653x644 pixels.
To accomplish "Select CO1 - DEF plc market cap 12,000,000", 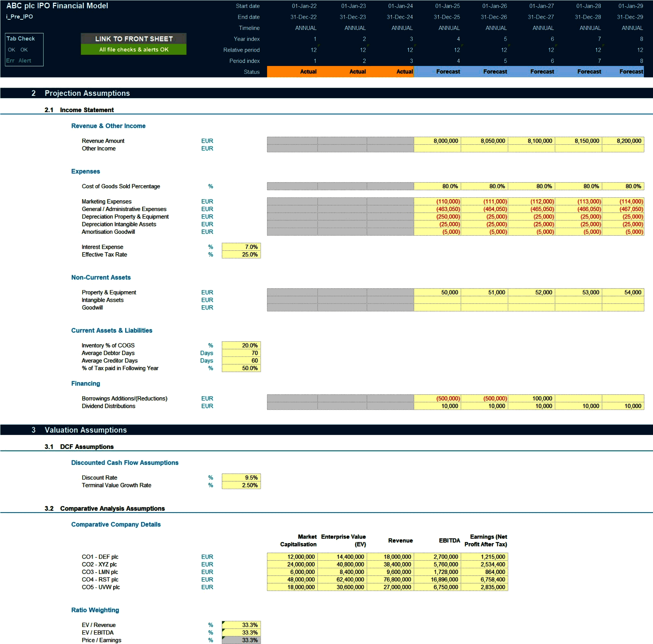I will point(292,557).
